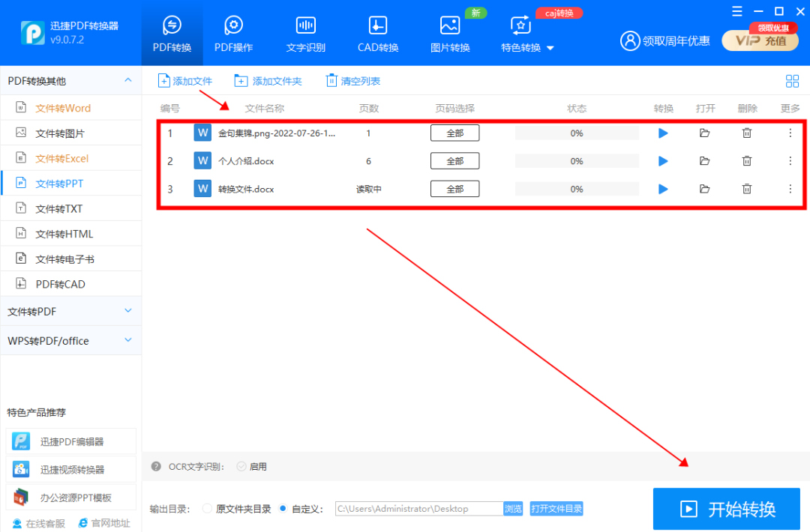Viewport: 810px width, 532px height.
Task: Select 文件转PPT in the sidebar
Action: coord(70,183)
